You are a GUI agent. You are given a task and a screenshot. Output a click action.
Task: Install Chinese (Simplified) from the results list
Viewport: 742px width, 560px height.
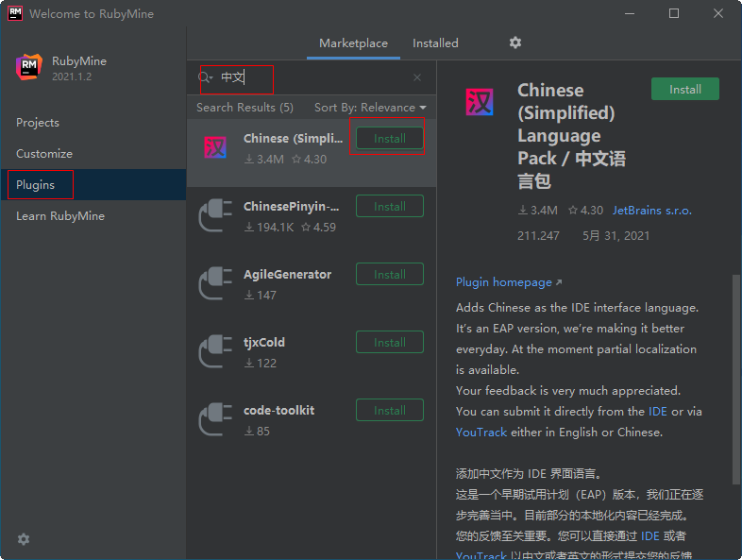390,138
